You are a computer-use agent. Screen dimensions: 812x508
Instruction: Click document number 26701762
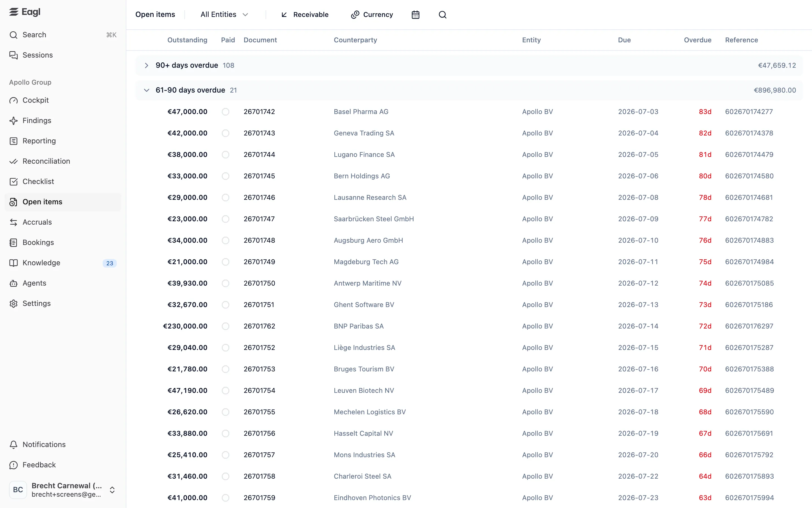(259, 326)
